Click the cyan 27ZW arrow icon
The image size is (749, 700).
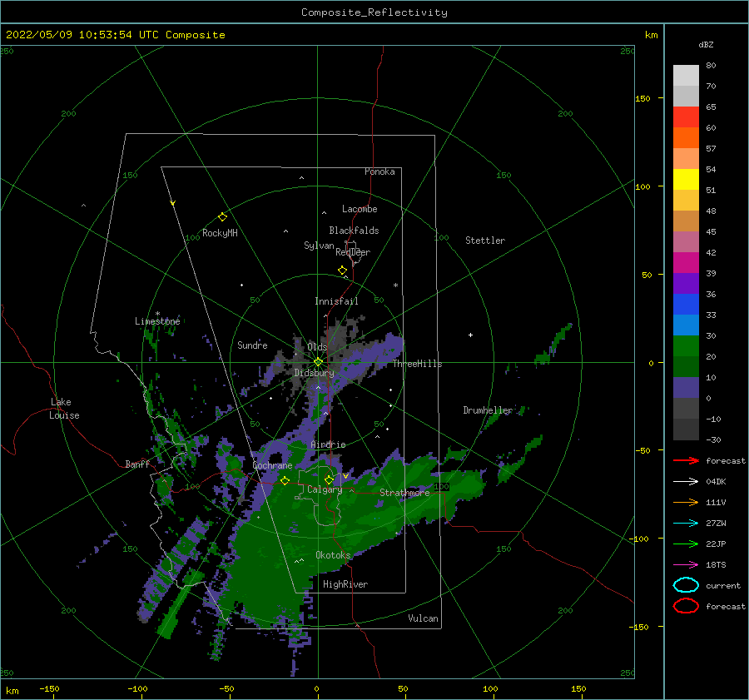686,524
